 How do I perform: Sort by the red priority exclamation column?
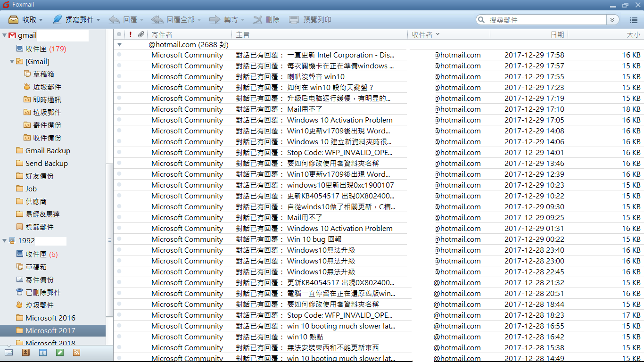click(131, 34)
